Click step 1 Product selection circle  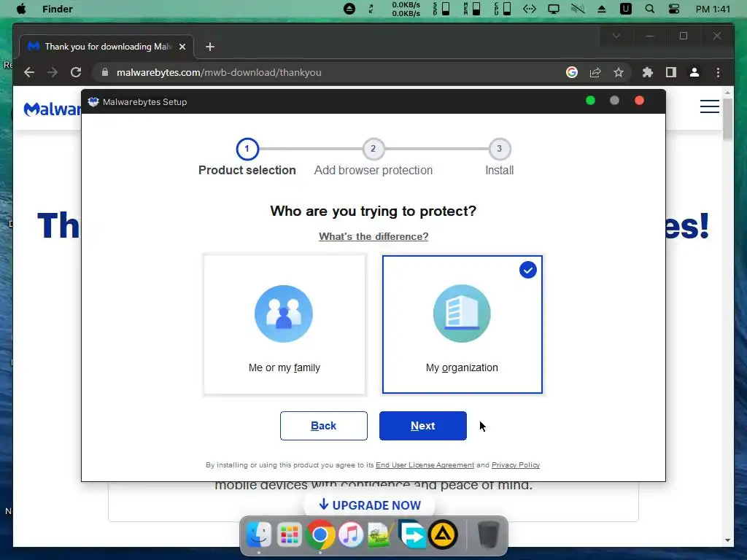pyautogui.click(x=247, y=149)
